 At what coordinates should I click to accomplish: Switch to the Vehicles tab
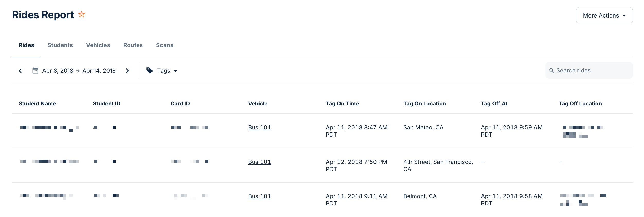coord(98,45)
